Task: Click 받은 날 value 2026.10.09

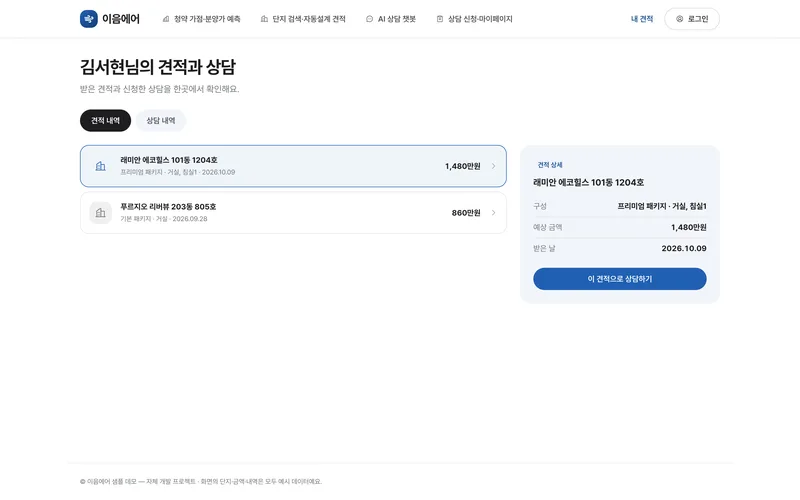Action: click(684, 248)
